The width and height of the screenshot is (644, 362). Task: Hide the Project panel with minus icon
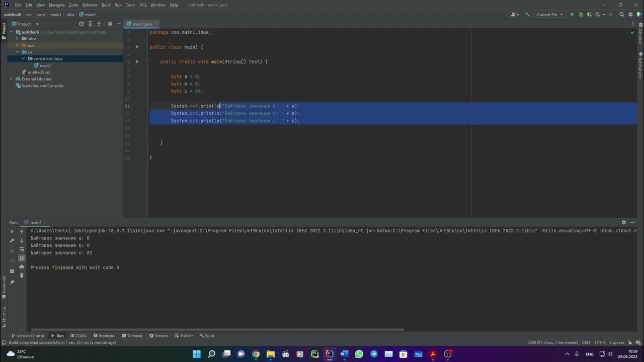pyautogui.click(x=119, y=24)
